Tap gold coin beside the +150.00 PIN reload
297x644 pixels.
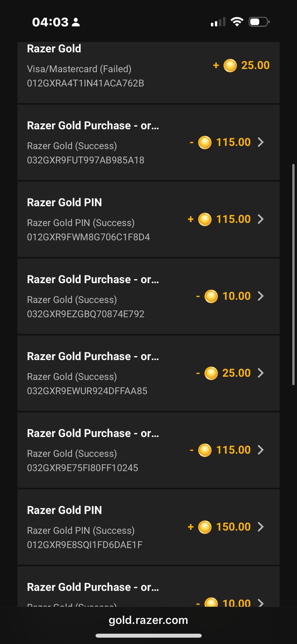[205, 527]
